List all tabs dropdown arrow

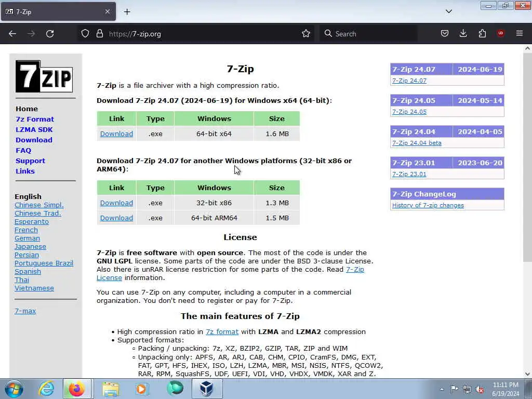tap(449, 11)
